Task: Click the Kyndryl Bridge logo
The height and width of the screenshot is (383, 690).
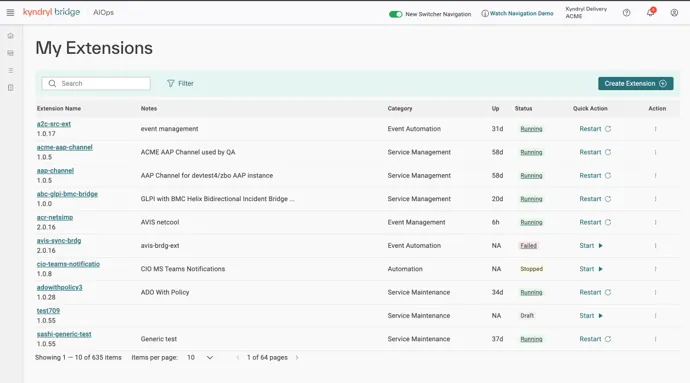Action: 51,12
